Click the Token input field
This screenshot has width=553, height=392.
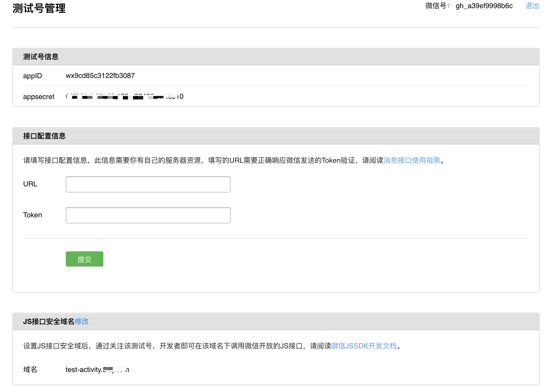click(x=148, y=215)
